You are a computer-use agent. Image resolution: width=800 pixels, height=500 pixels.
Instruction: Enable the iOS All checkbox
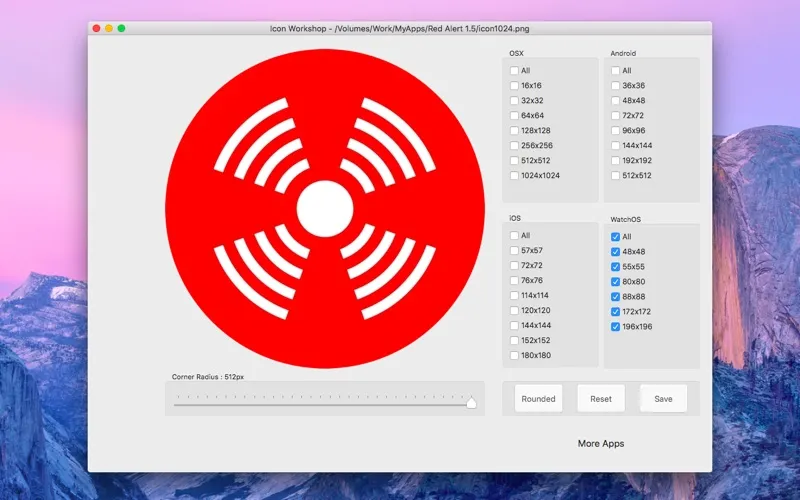(x=515, y=236)
